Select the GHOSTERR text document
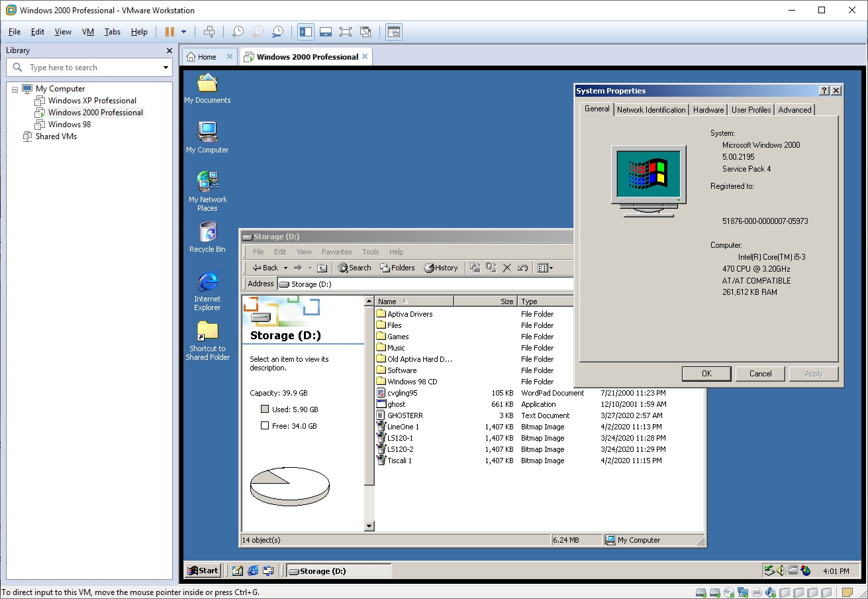868x599 pixels. 399,415
